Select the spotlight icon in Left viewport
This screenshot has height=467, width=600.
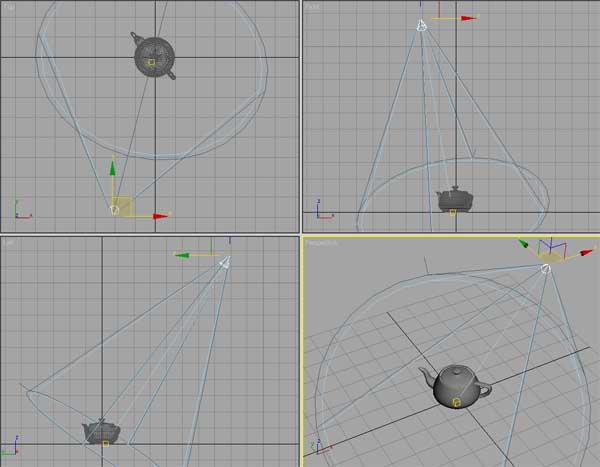coord(225,262)
